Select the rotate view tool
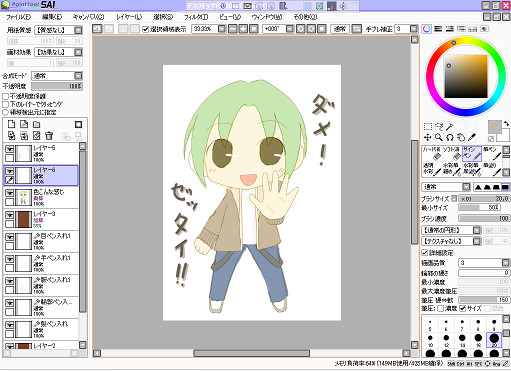 click(450, 137)
